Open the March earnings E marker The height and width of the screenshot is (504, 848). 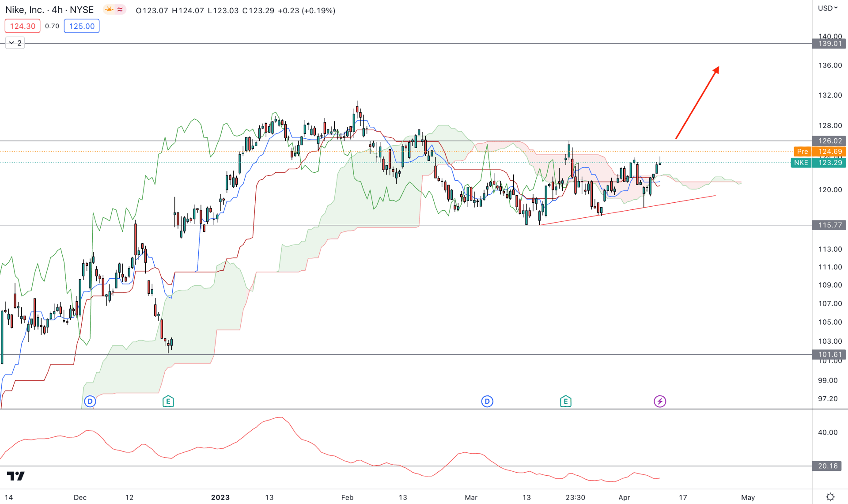(566, 401)
